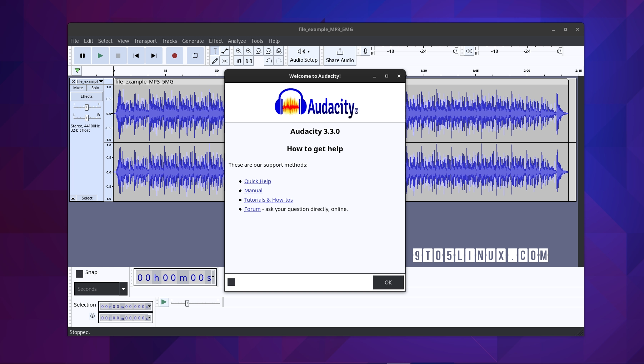Mute the file_example track
The width and height of the screenshot is (644, 364).
[78, 87]
